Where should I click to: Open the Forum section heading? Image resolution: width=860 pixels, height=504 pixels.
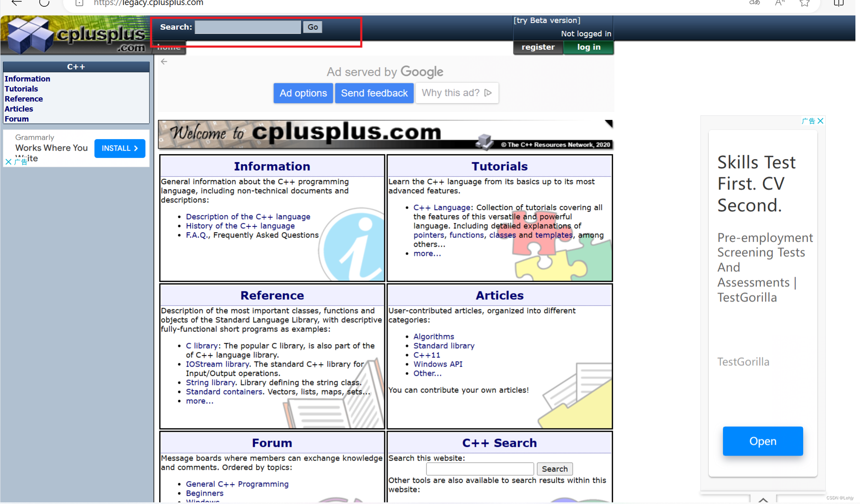click(272, 443)
